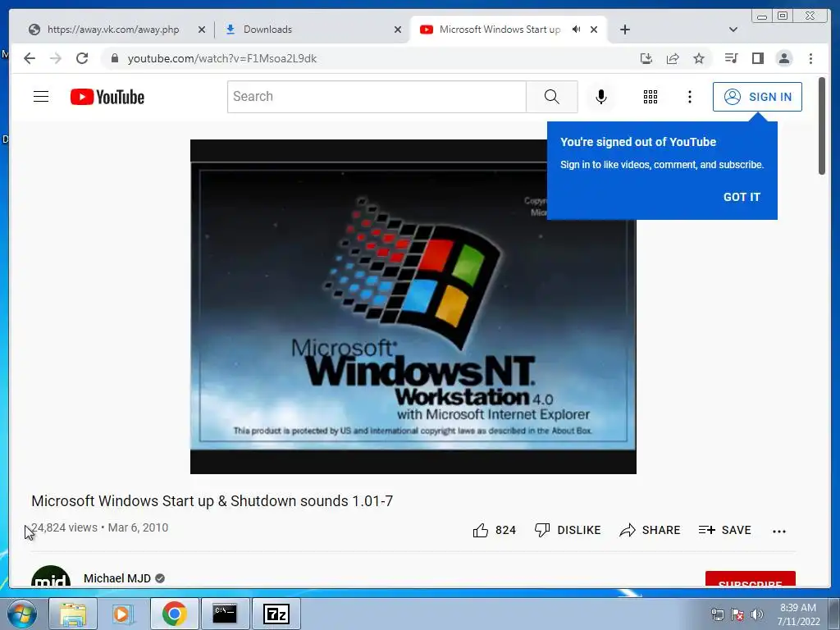840x630 pixels.
Task: Mute the tab using speaker icon
Action: pyautogui.click(x=577, y=30)
